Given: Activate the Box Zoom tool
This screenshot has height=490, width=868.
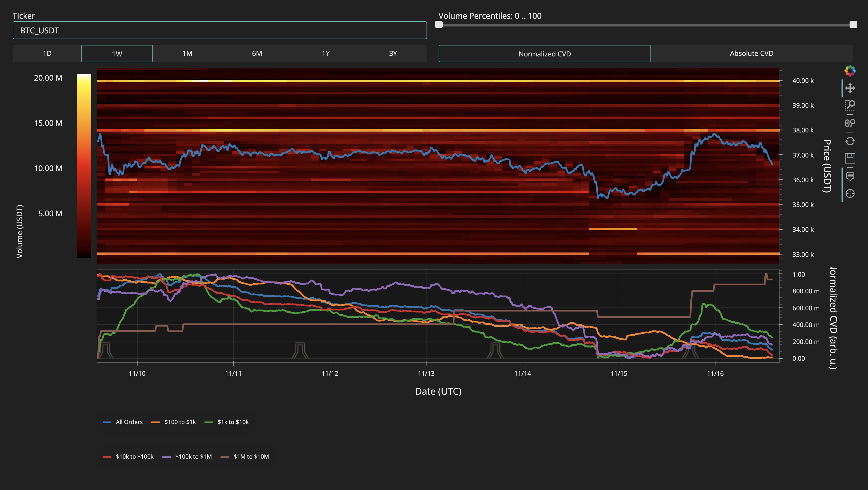Looking at the screenshot, I should 850,105.
